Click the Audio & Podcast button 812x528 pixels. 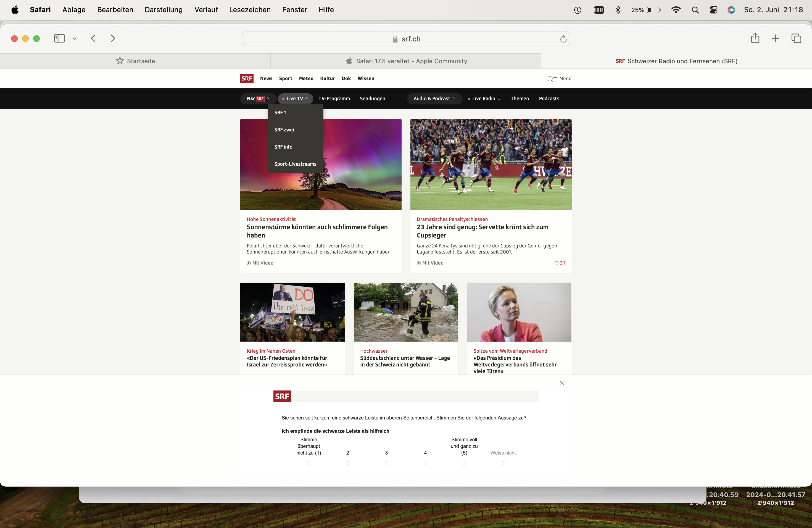[x=434, y=99]
